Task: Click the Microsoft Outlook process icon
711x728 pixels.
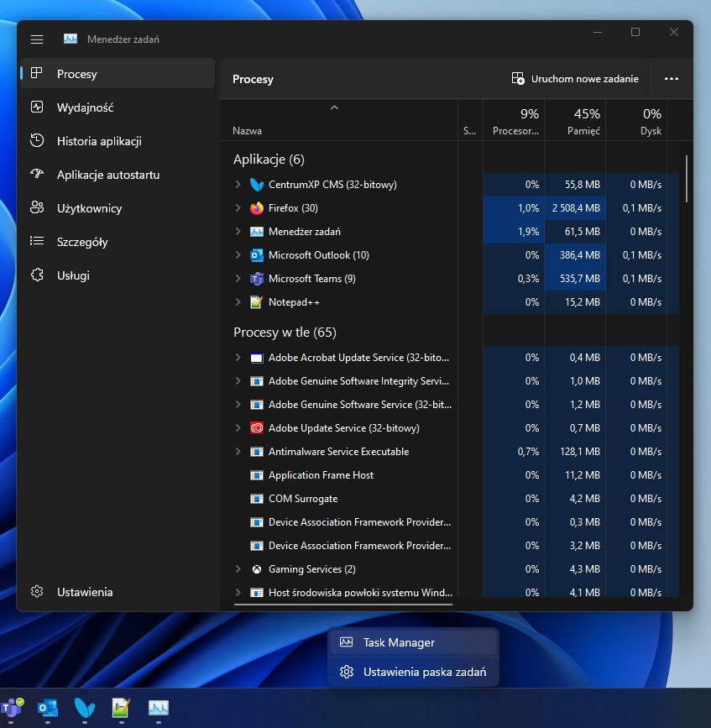Action: pyautogui.click(x=257, y=255)
